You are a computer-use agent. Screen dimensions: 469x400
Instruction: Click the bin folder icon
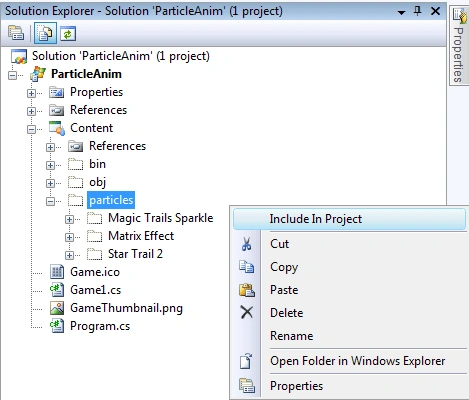click(x=76, y=164)
